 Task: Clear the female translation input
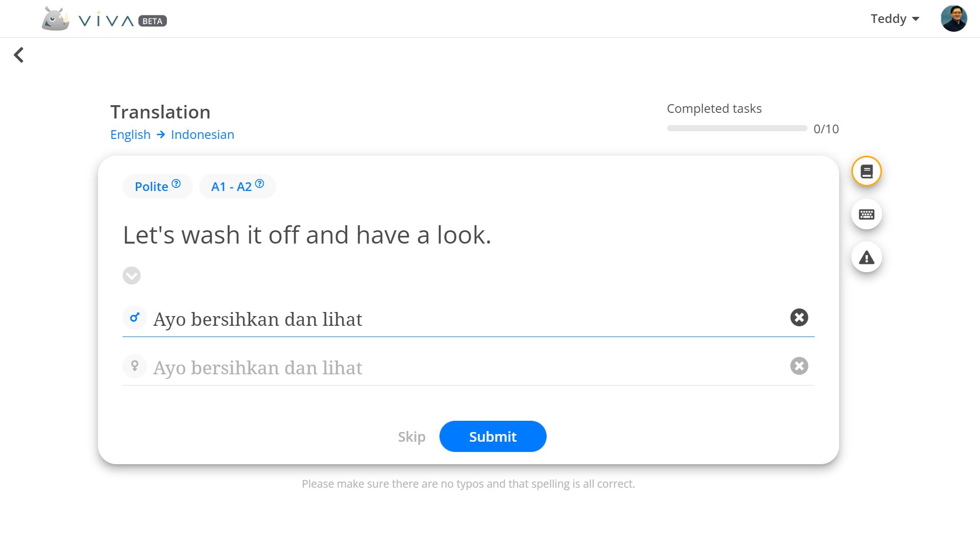[x=799, y=366]
